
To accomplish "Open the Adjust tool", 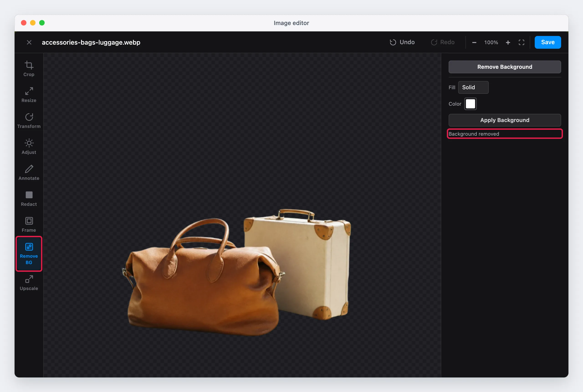I will [x=29, y=147].
